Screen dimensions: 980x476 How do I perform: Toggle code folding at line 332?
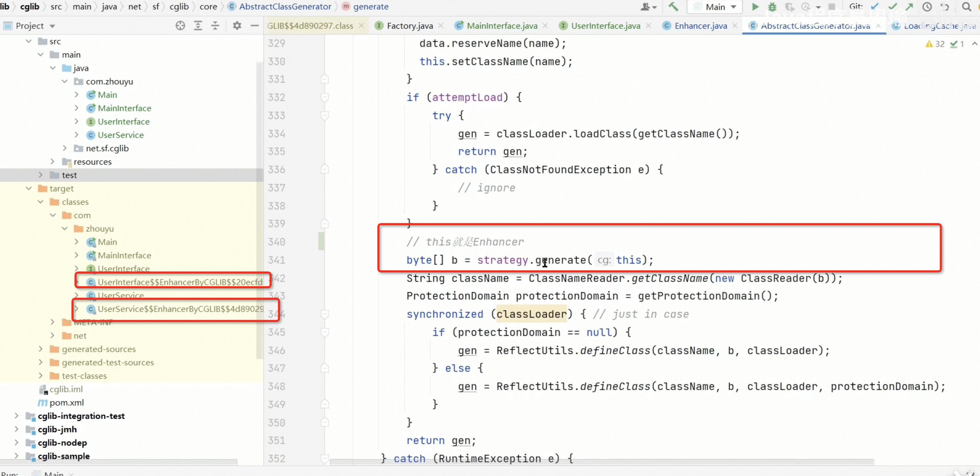pyautogui.click(x=325, y=98)
